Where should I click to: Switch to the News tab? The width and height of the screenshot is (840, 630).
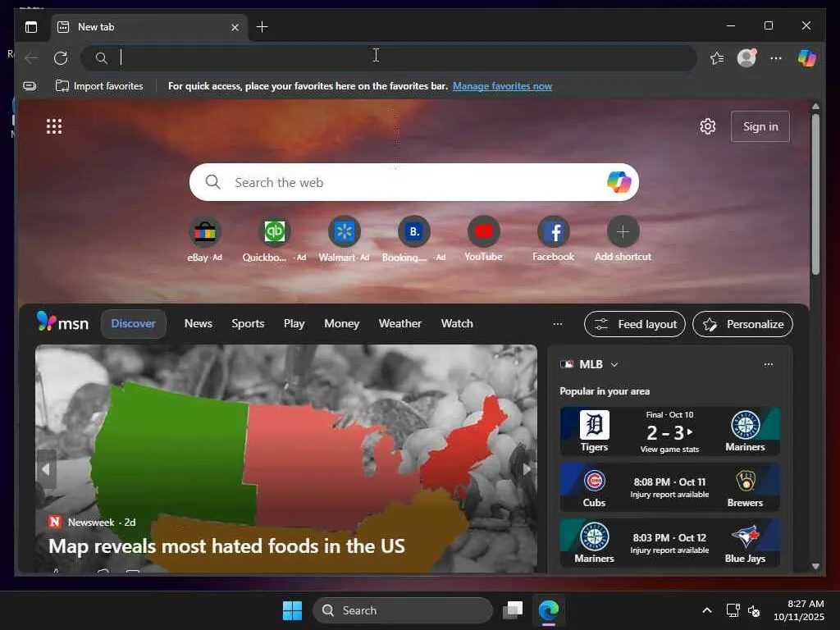(199, 323)
